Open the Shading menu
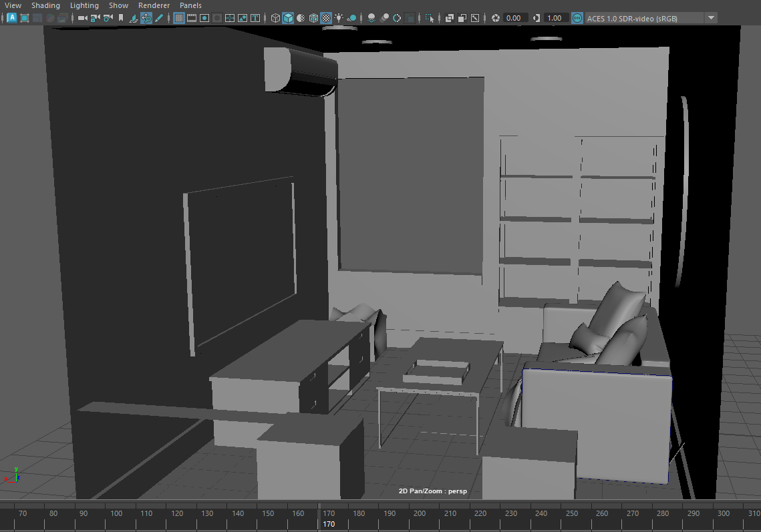The height and width of the screenshot is (532, 761). click(45, 5)
